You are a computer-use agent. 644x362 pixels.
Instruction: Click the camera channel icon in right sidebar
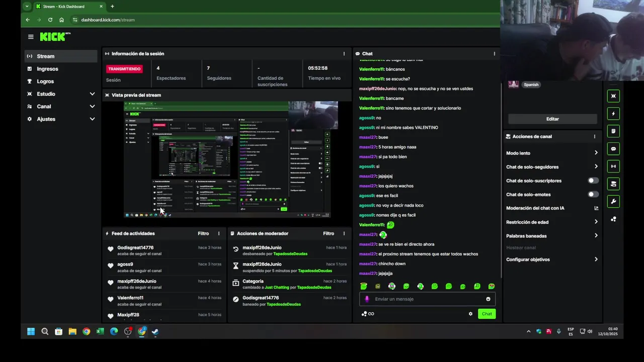click(x=613, y=184)
